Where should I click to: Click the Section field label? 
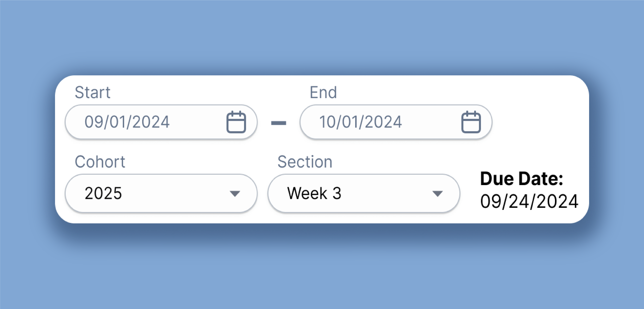[305, 162]
